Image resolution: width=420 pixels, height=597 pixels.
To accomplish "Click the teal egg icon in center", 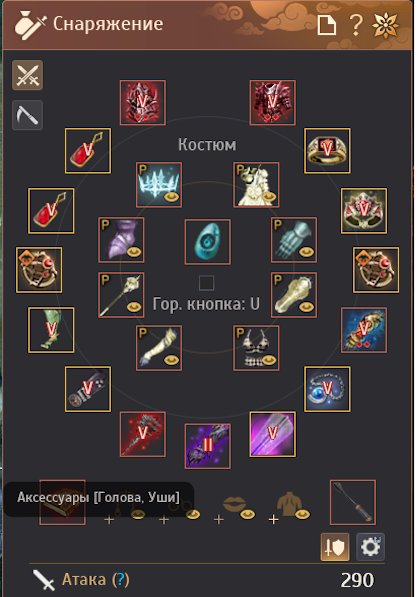I will [x=208, y=242].
